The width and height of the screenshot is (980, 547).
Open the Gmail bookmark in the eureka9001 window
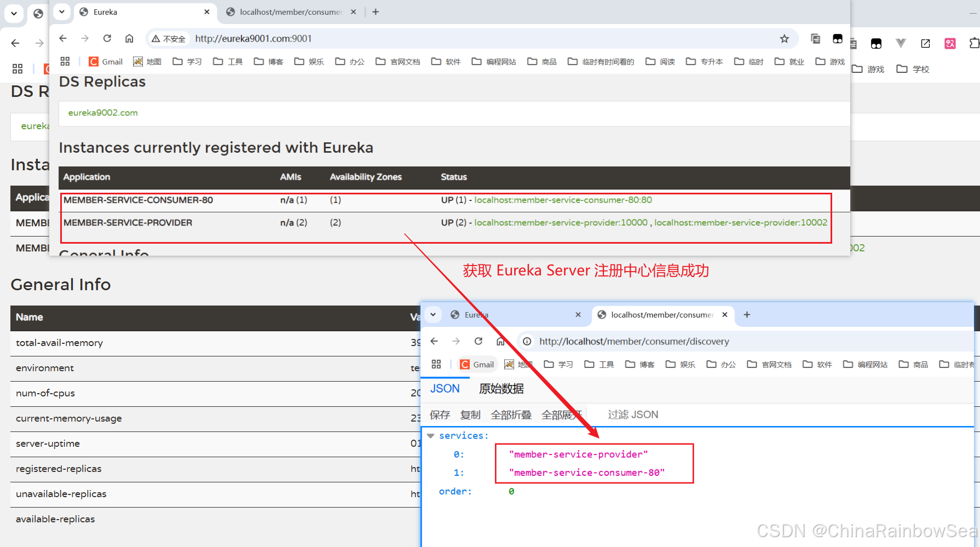(106, 61)
